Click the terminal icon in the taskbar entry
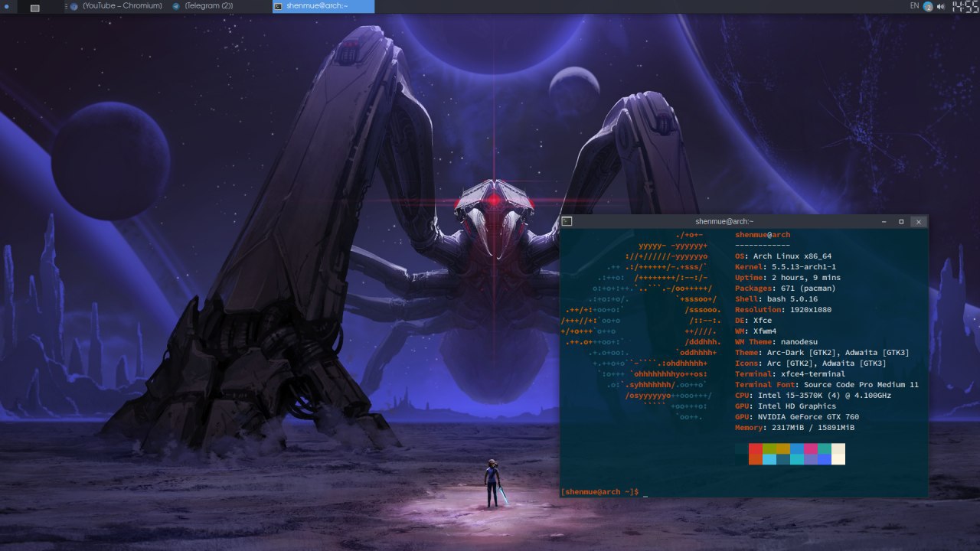The width and height of the screenshot is (980, 551). coord(279,6)
